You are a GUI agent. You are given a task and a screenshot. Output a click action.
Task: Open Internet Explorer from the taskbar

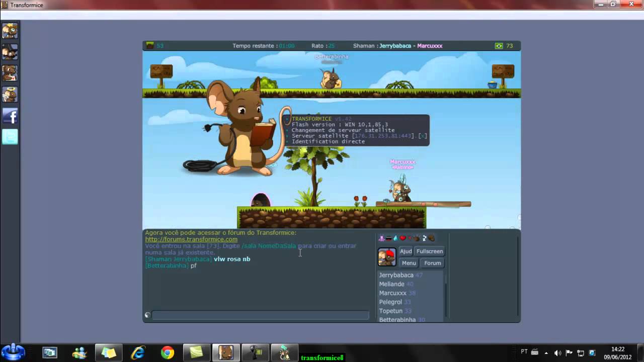click(x=138, y=353)
